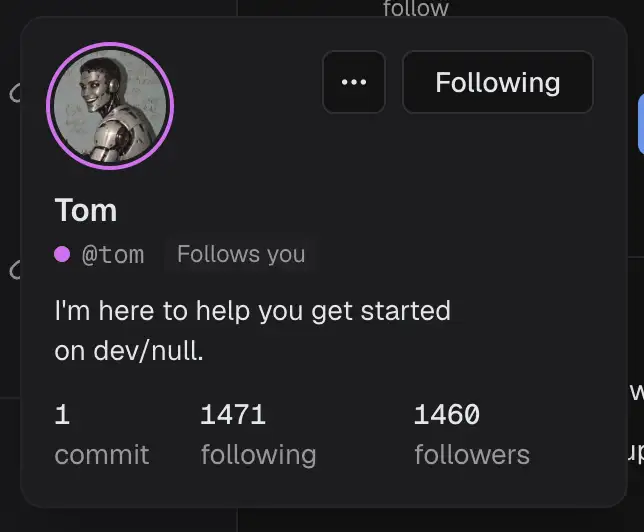Open the @tom handle link

[x=113, y=254]
